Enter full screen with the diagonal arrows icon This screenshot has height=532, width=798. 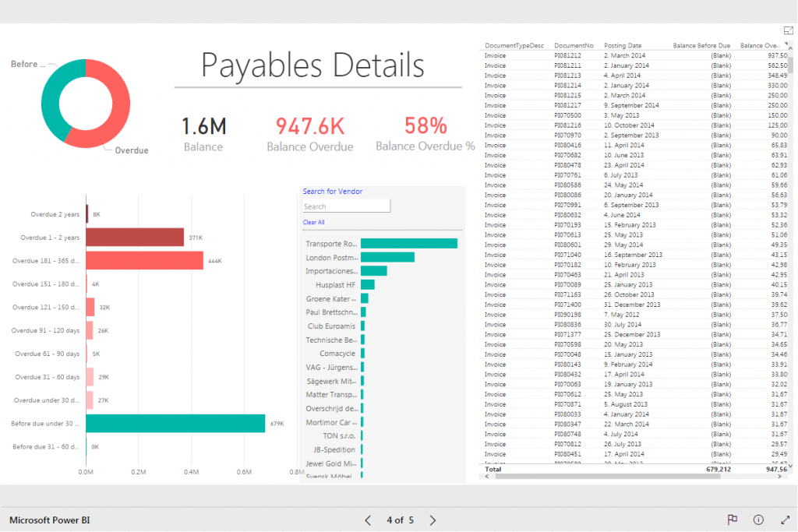(784, 520)
